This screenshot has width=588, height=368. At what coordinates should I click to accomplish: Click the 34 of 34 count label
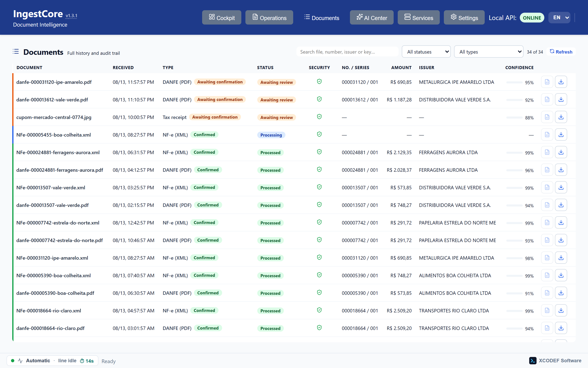535,52
